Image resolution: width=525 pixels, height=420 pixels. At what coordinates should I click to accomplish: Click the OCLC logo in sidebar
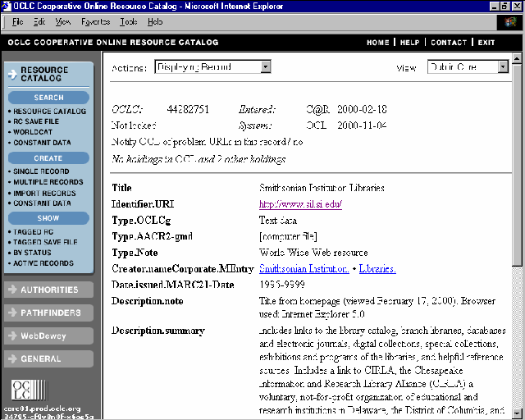(23, 388)
